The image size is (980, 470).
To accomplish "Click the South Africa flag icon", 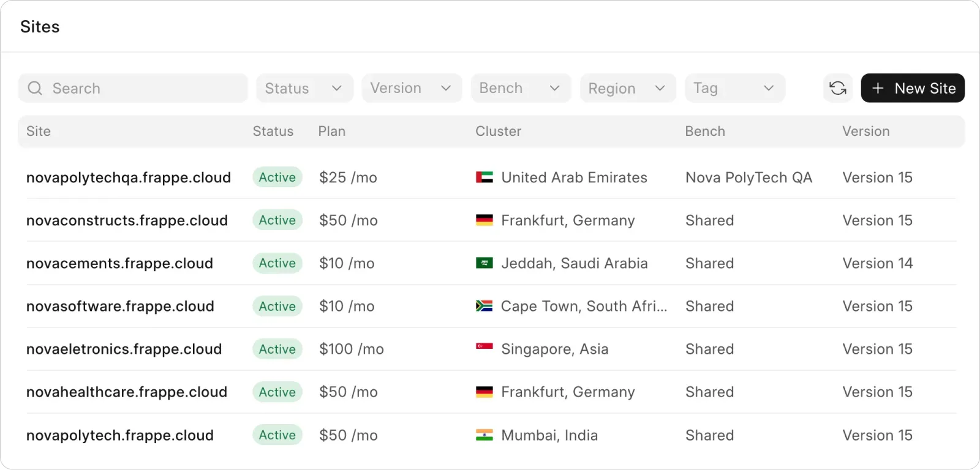I will click(x=484, y=306).
